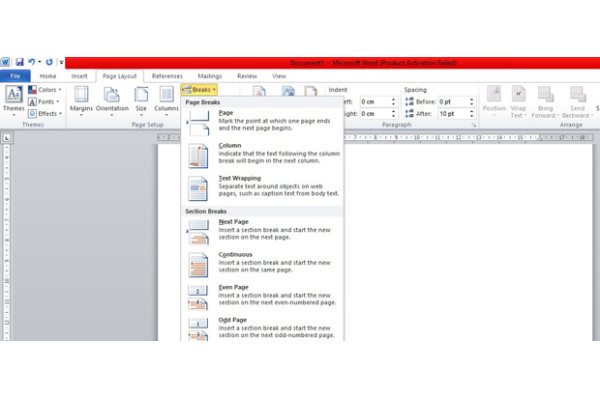This screenshot has width=600, height=399.
Task: Click the Page Color icon
Action: point(288,91)
